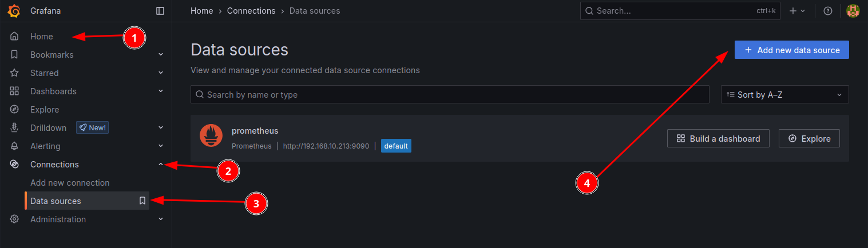Go to Home in sidebar

tap(42, 37)
